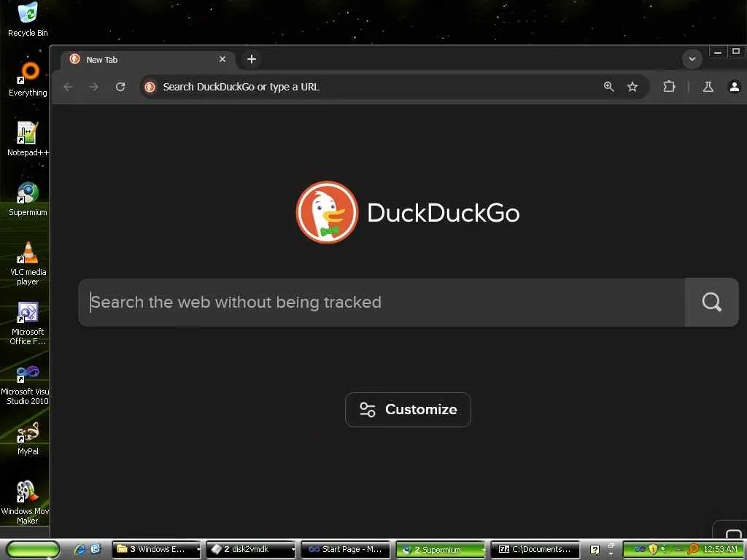
Task: Launch the second quick launch browser icon
Action: (96, 549)
